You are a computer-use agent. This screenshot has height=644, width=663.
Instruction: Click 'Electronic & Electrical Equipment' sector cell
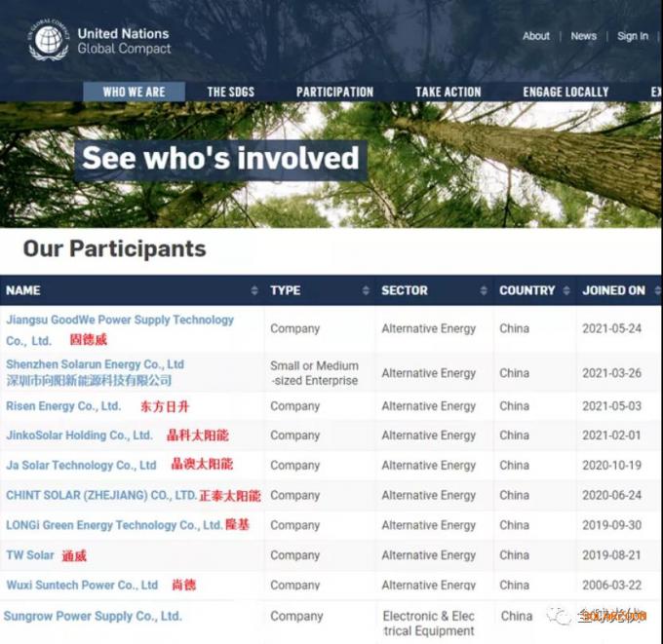(428, 624)
